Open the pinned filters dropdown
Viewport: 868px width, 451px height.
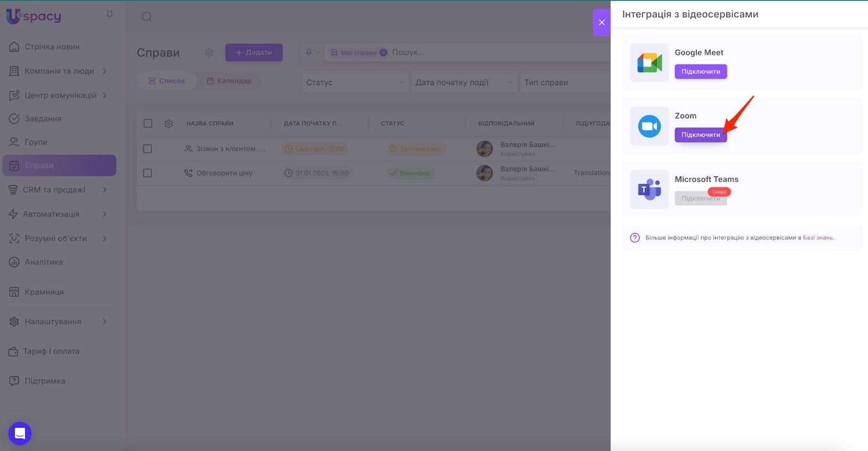point(312,53)
